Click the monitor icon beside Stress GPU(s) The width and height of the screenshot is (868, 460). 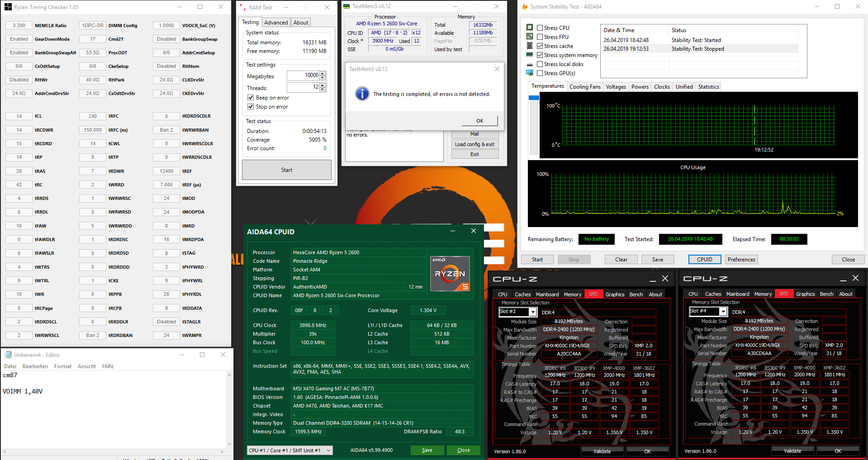[530, 73]
